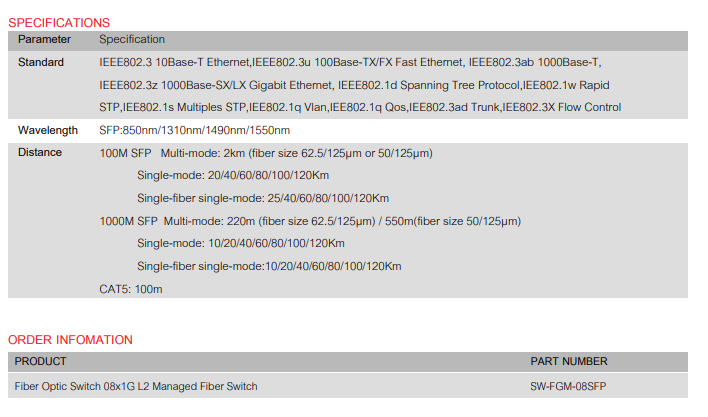Viewport: 708px width, 417px height.
Task: Click the IEEE802.3z 1000Base-SX/LX Gigabit Ethernet line
Action: (x=354, y=85)
